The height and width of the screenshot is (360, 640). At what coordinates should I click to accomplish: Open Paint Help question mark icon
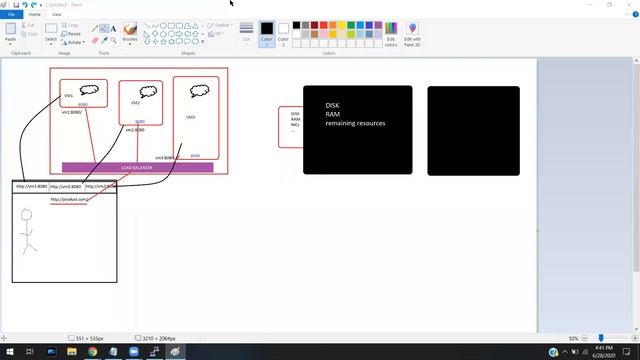(x=636, y=14)
